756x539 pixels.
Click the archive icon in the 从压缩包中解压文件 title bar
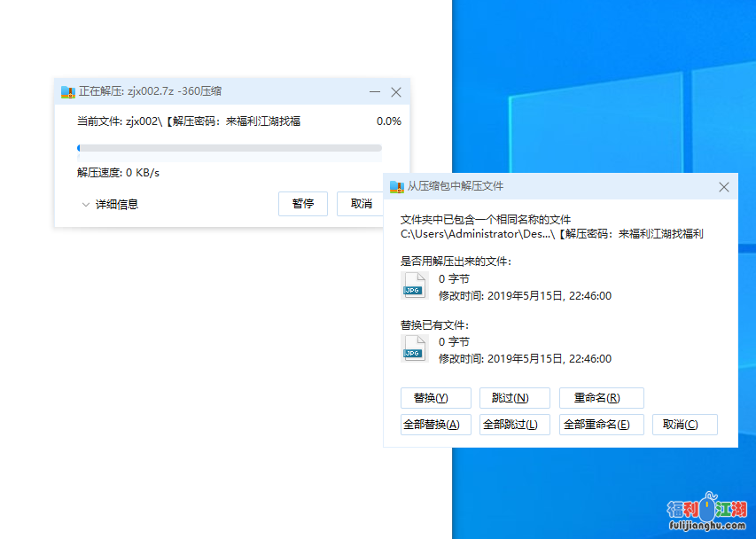point(396,187)
